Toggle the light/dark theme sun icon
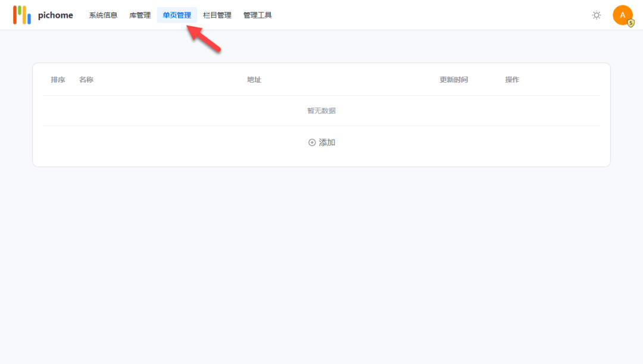 coord(597,15)
